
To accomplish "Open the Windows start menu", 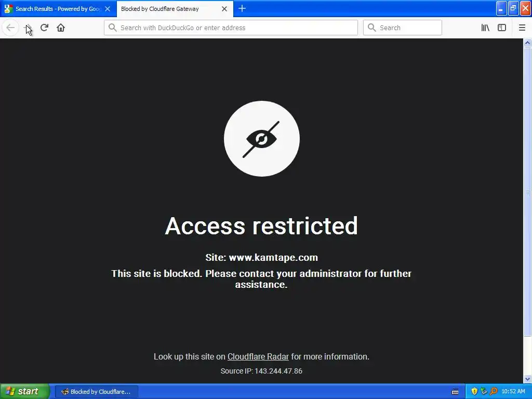I will (25, 391).
